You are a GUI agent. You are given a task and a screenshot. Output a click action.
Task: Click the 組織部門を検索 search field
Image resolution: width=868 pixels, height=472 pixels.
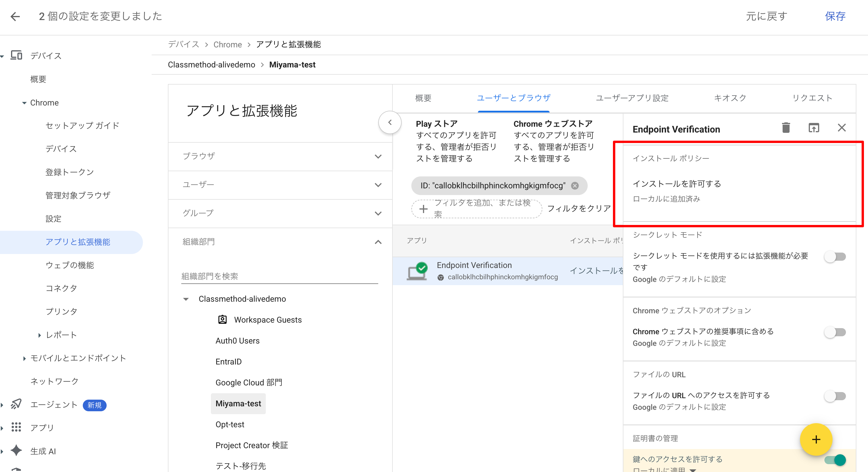pyautogui.click(x=279, y=276)
